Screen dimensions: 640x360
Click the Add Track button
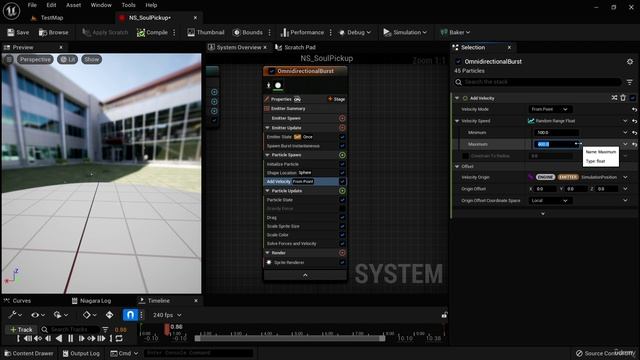click(21, 329)
